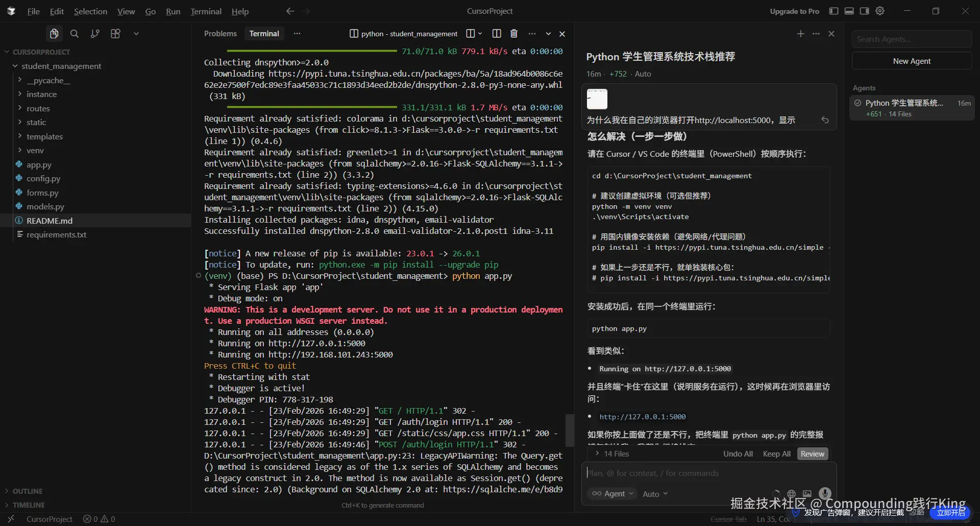Switch to the Problems tab

coord(220,34)
